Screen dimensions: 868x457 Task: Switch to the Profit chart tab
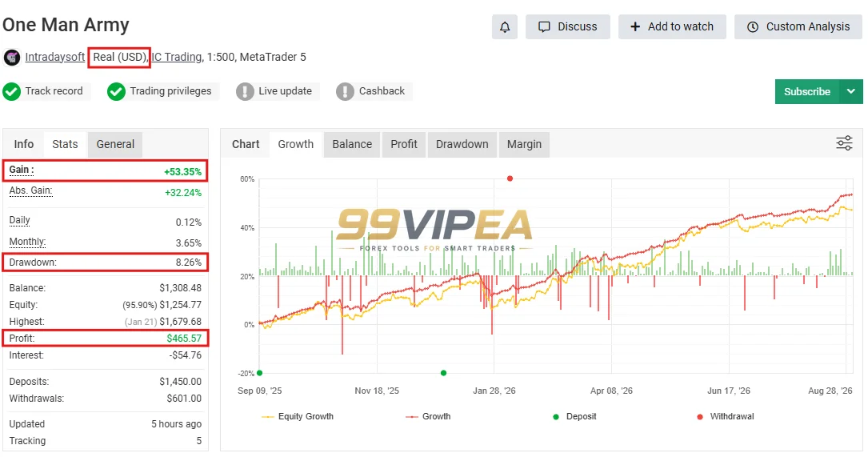pyautogui.click(x=403, y=144)
